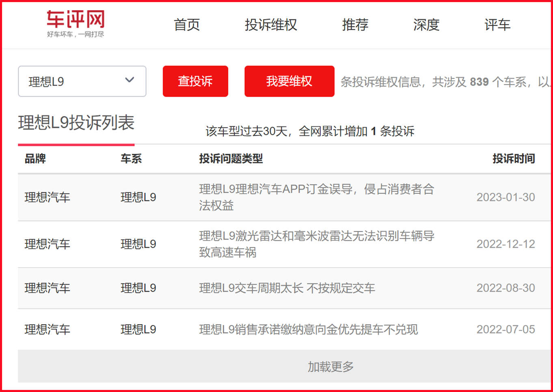Viewport: 553px width, 392px height.
Task: Click the 投诉问题类型 column header
Action: [231, 158]
